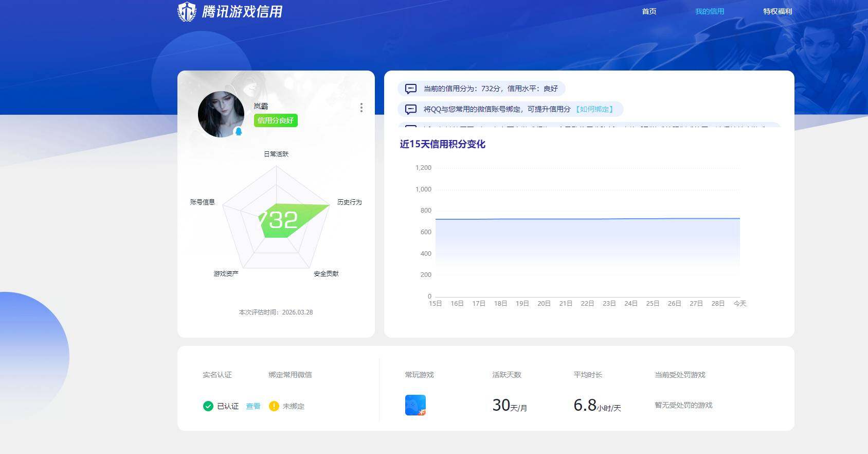The image size is (868, 454).
Task: Click the chat bubble icon beside 将QQ与您常用的微信
Action: click(x=411, y=109)
